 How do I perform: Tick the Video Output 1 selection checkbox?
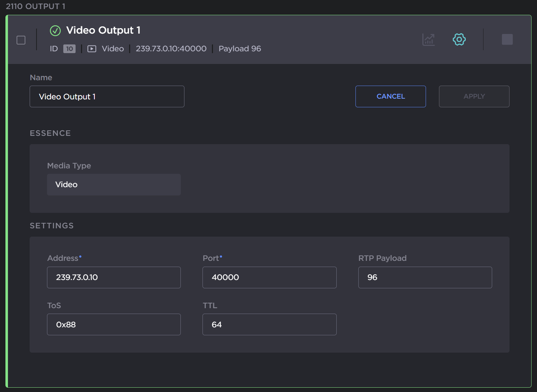click(21, 40)
